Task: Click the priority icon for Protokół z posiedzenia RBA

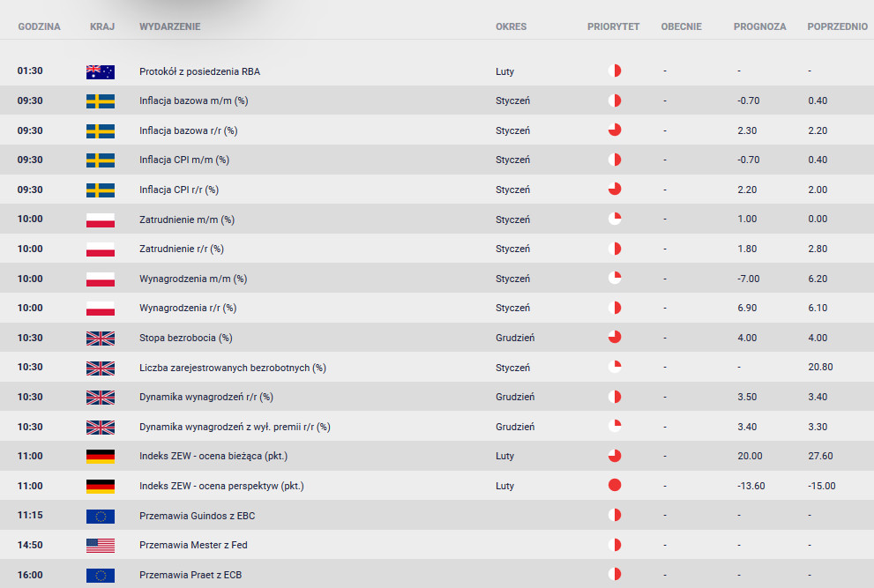Action: pos(614,71)
